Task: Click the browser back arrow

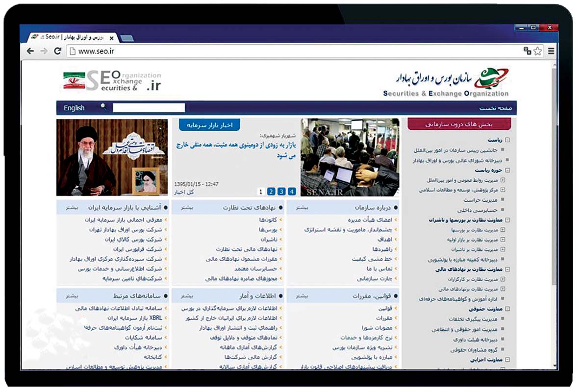Action: pos(30,51)
